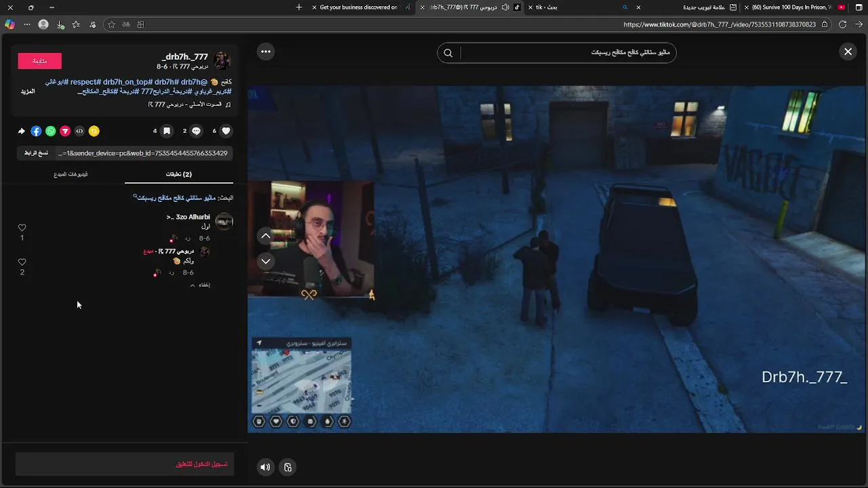868x488 pixels.
Task: Select the share URL text field
Action: pyautogui.click(x=142, y=153)
